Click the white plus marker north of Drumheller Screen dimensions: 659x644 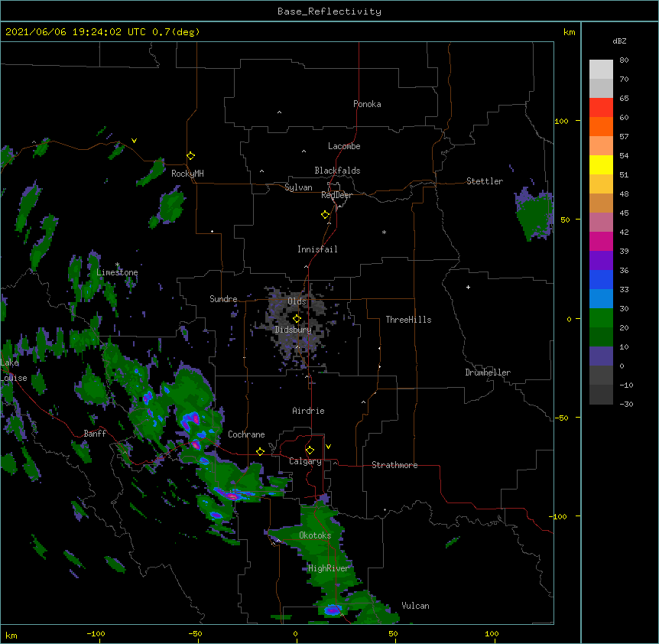tap(468, 287)
